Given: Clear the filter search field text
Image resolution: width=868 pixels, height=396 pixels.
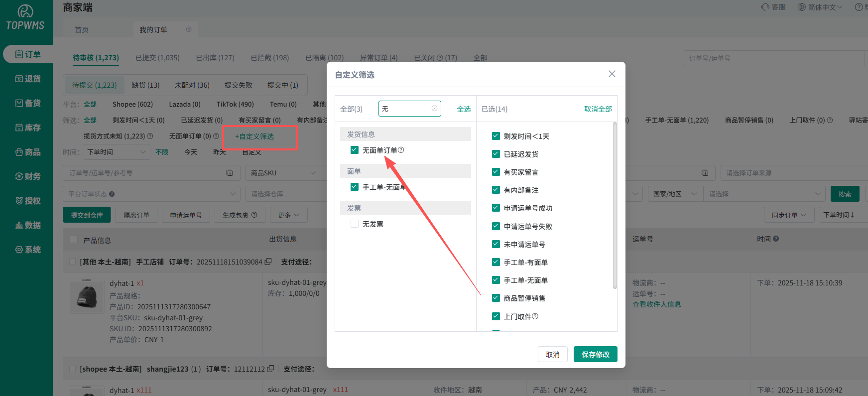Looking at the screenshot, I should [434, 109].
